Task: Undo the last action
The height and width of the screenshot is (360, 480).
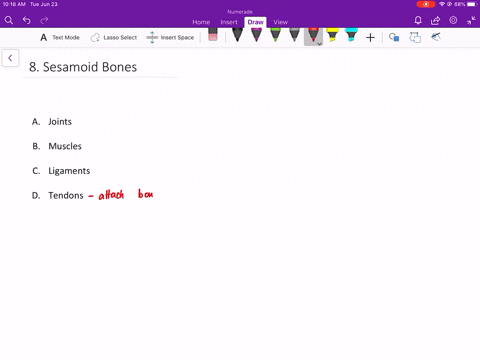Action: click(x=27, y=21)
